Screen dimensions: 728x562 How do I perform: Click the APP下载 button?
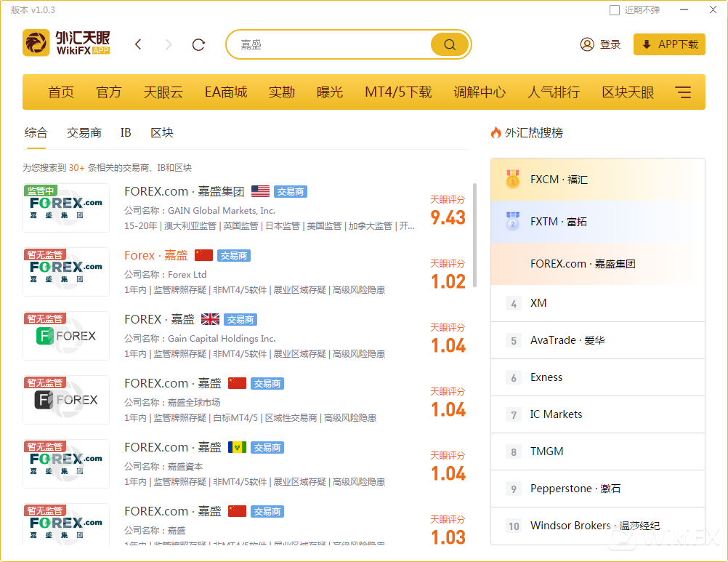[x=669, y=44]
